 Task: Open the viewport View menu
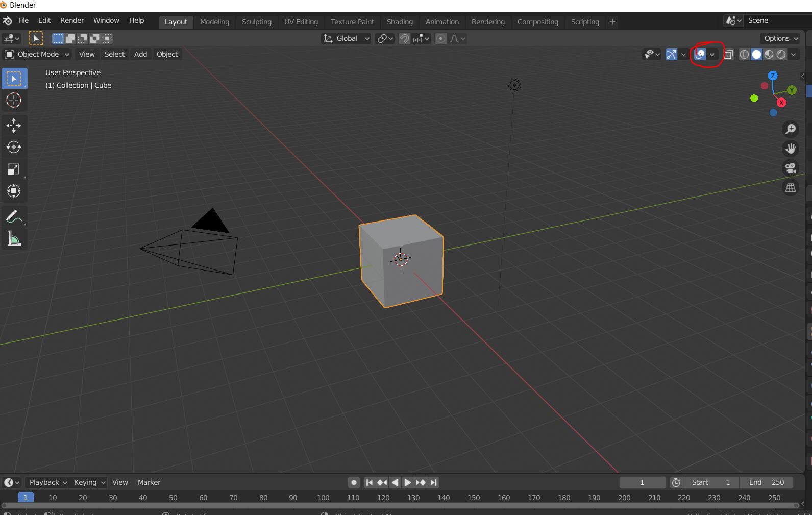87,54
